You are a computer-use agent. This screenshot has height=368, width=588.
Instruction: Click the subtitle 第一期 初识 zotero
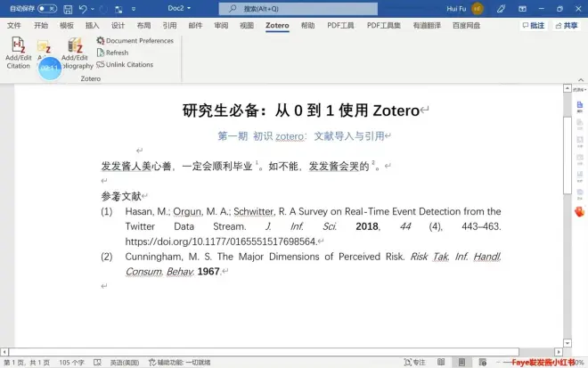[301, 136]
